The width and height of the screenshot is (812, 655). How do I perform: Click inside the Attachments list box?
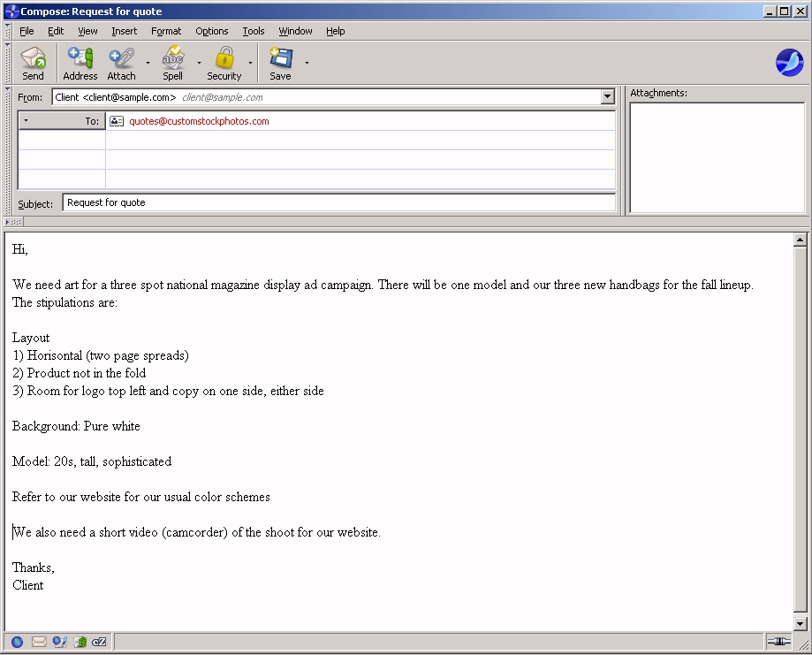pyautogui.click(x=717, y=157)
